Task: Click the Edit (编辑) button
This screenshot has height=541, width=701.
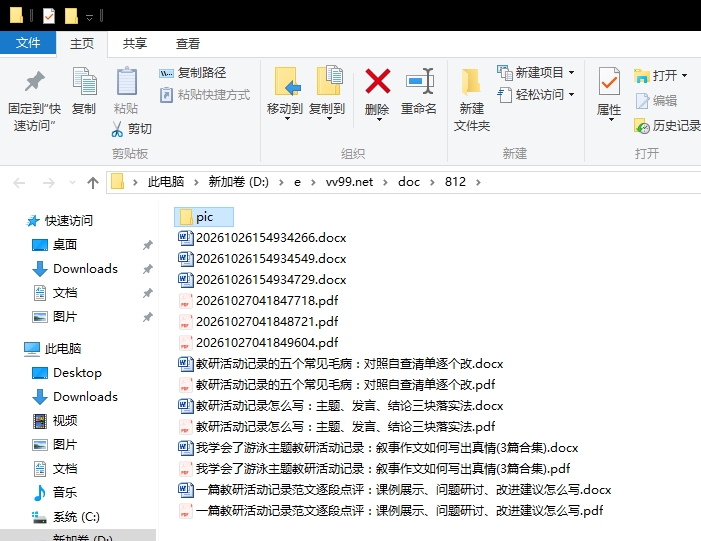Action: (656, 101)
